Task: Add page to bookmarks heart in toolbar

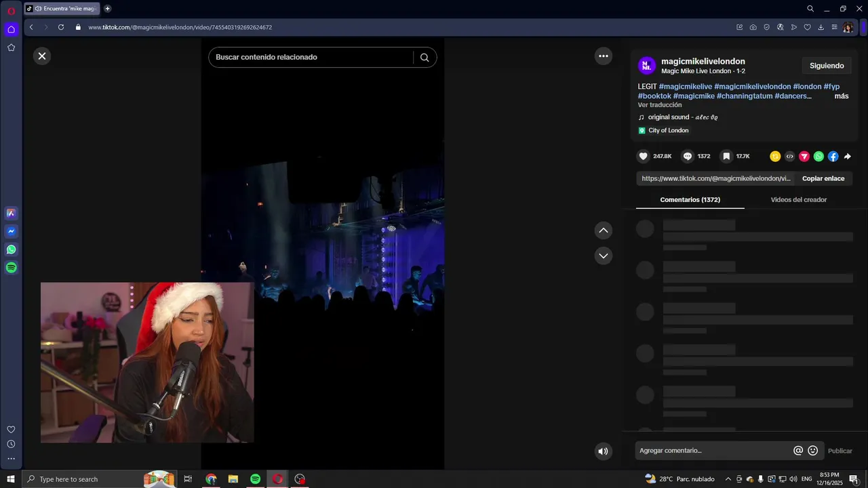Action: (x=807, y=27)
